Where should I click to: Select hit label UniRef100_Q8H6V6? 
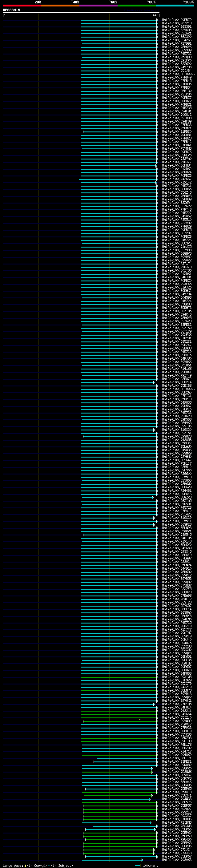click(x=177, y=47)
